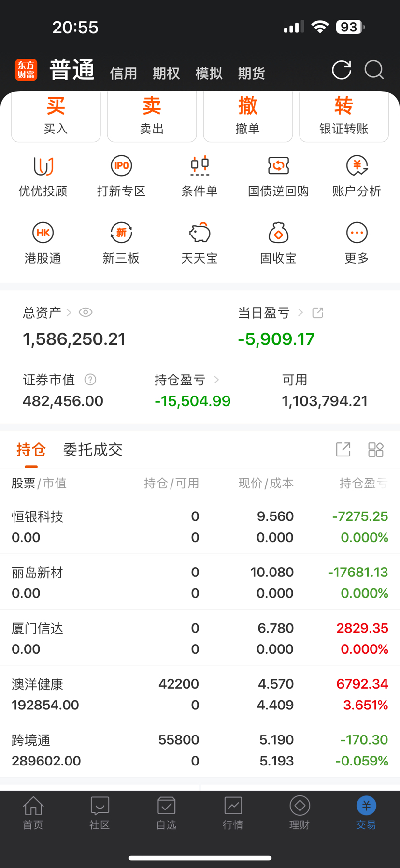The width and height of the screenshot is (400, 868).
Task: Tap securities value 482,456.00
Action: tap(63, 401)
